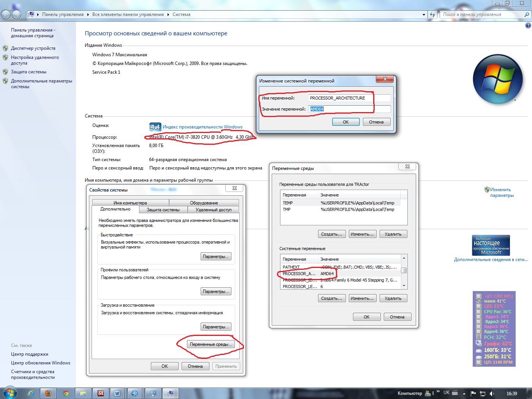
Task: Refresh the Control Panel address bar
Action: (432, 14)
